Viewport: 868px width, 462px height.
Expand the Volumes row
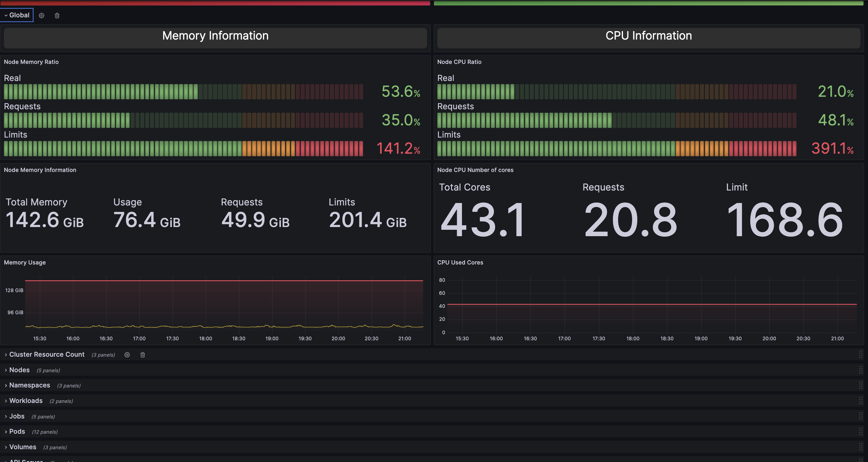(22, 447)
